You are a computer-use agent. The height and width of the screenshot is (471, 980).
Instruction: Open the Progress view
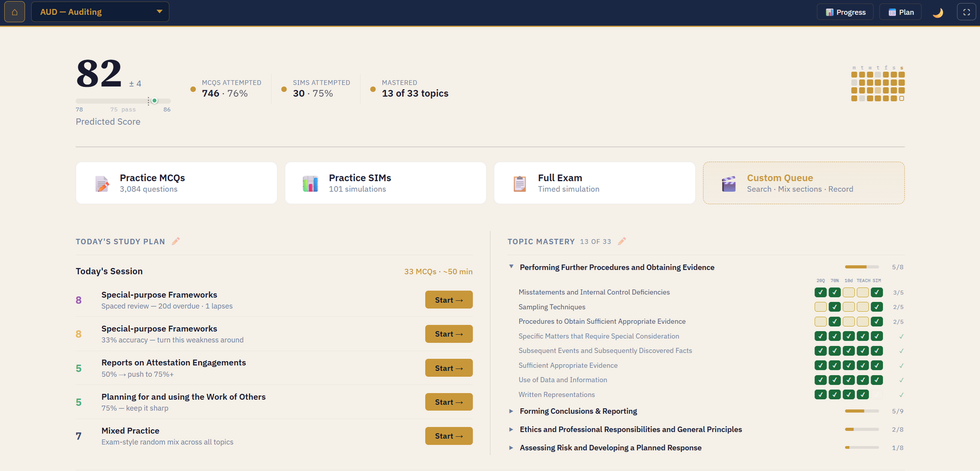coord(845,12)
